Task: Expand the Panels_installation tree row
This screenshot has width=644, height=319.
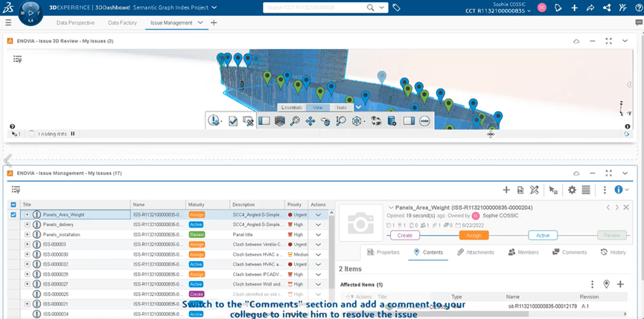Action: (x=27, y=234)
